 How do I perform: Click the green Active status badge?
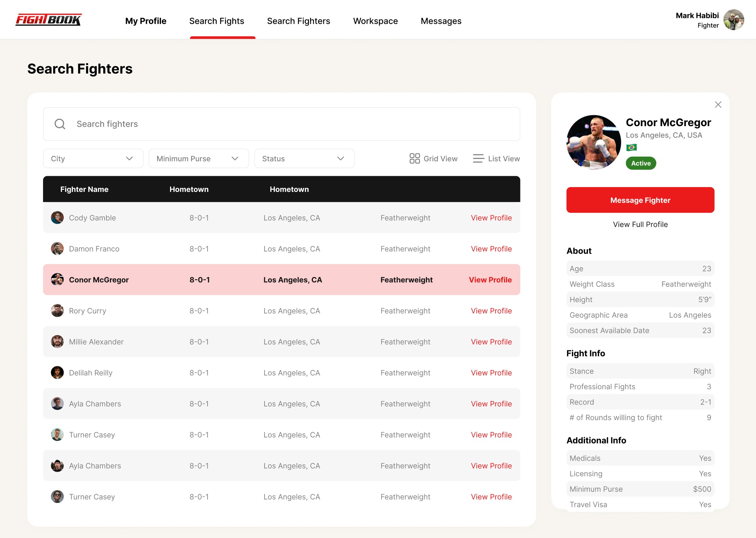pos(641,163)
